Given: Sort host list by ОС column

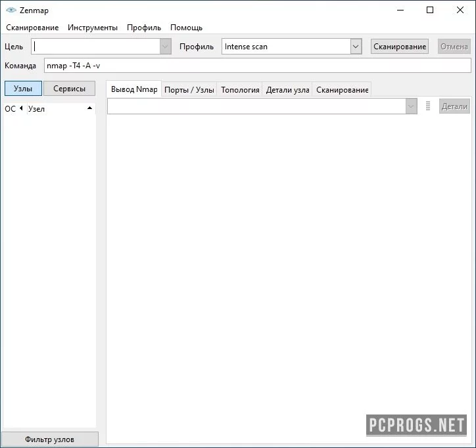Looking at the screenshot, I should click(x=14, y=108).
